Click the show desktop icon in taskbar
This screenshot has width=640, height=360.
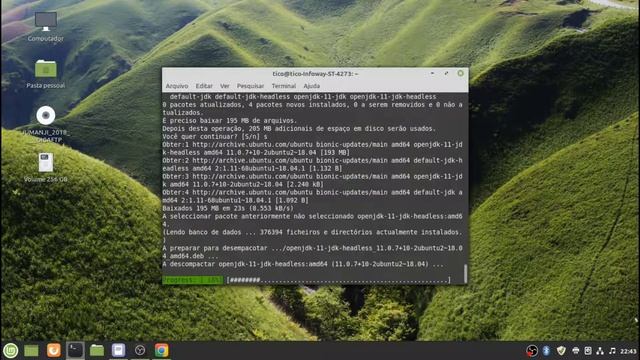pyautogui.click(x=31, y=350)
